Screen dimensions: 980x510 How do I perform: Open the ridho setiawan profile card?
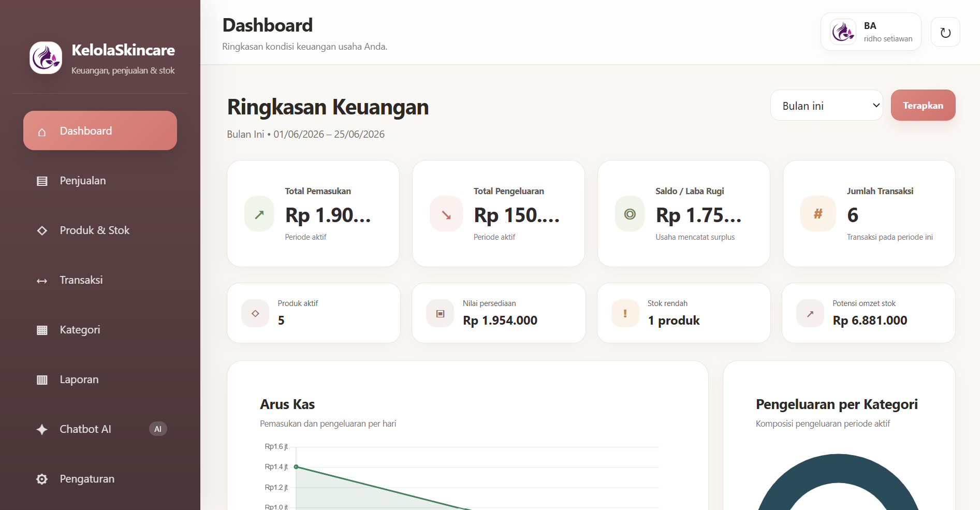[x=871, y=32]
